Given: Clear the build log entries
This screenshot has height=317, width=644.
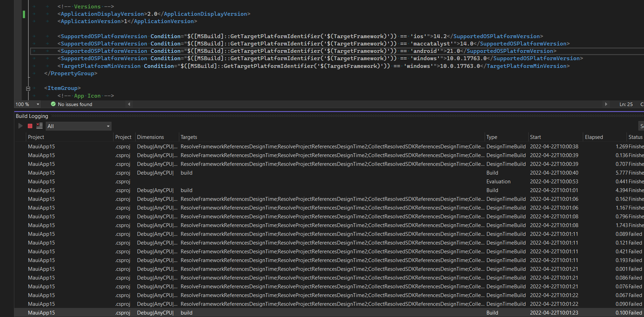Looking at the screenshot, I should (39, 126).
